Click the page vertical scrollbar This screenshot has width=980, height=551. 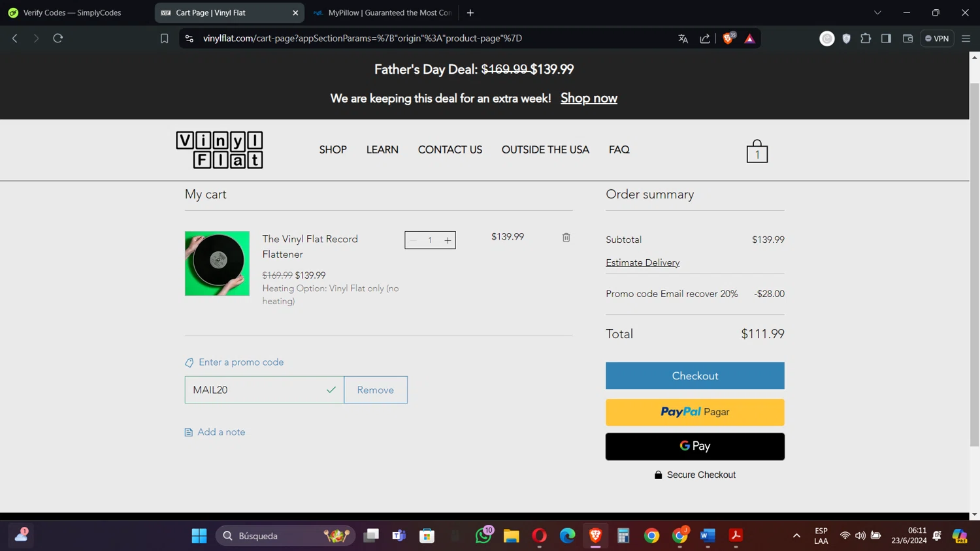(974, 265)
